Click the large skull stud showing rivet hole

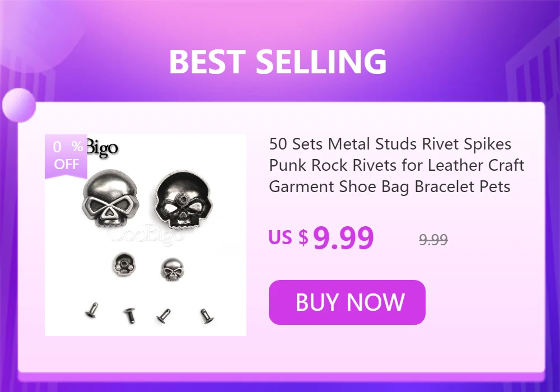[x=183, y=199]
